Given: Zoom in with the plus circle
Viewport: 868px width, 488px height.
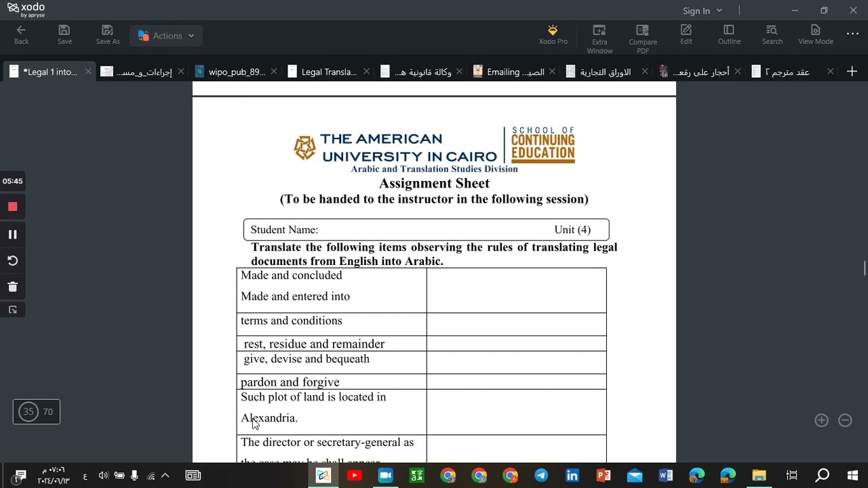Looking at the screenshot, I should click(821, 420).
